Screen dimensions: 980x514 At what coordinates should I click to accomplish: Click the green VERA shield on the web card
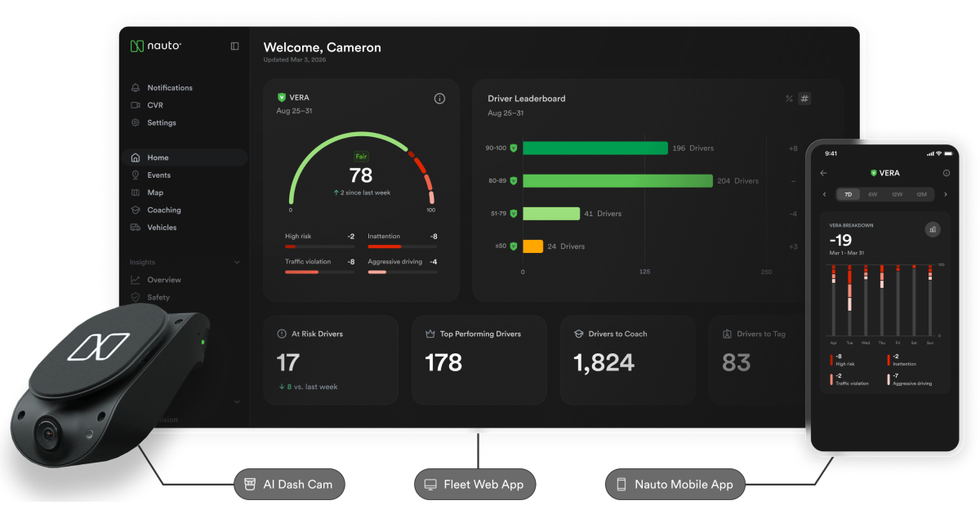(x=282, y=97)
